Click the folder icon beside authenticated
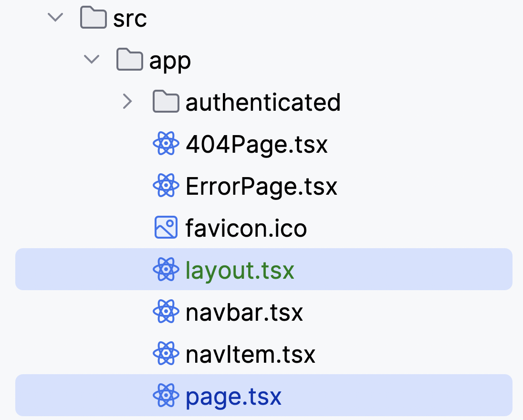The width and height of the screenshot is (523, 420). pos(166,102)
